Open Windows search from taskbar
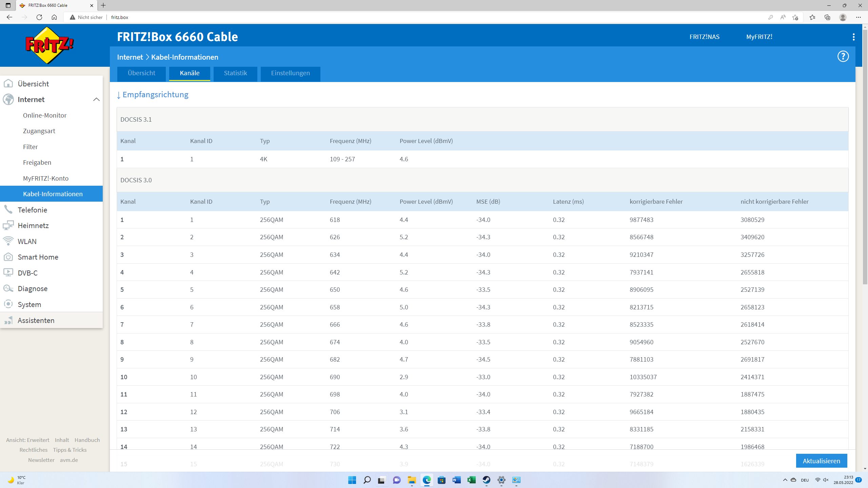The image size is (868, 488). coord(367,480)
